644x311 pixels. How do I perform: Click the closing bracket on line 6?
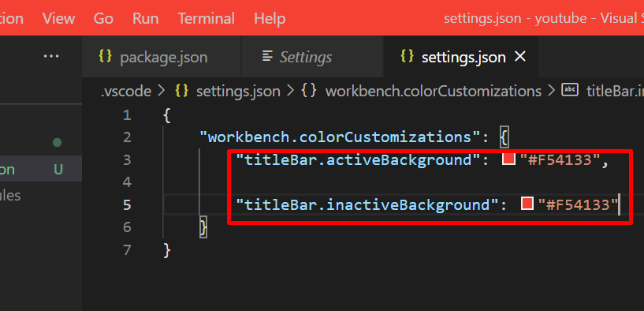[203, 227]
